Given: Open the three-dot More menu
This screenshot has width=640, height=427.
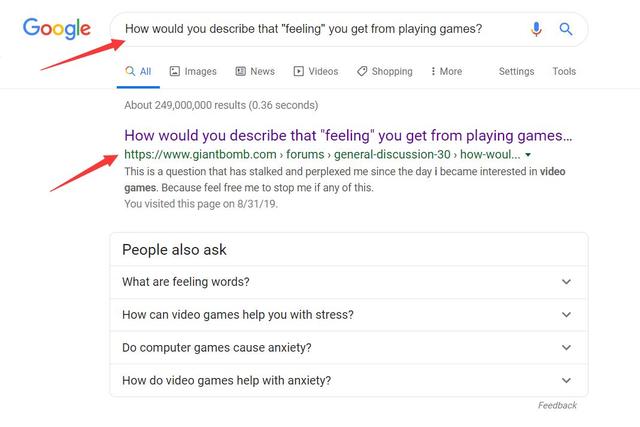Looking at the screenshot, I should click(447, 71).
